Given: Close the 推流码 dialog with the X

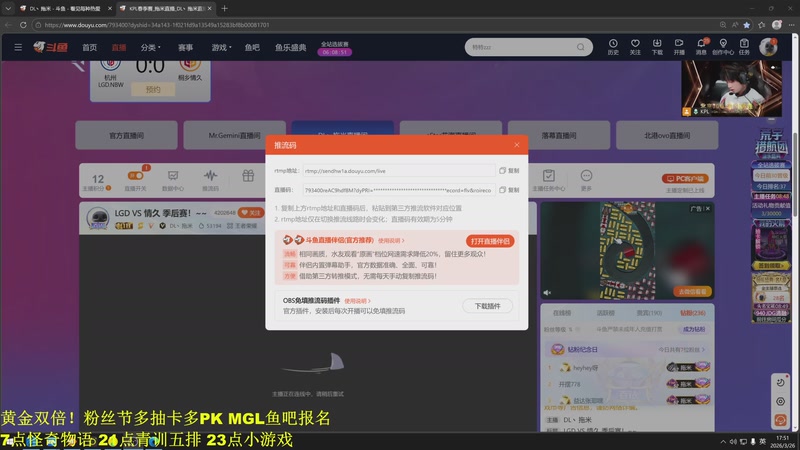Looking at the screenshot, I should point(517,145).
